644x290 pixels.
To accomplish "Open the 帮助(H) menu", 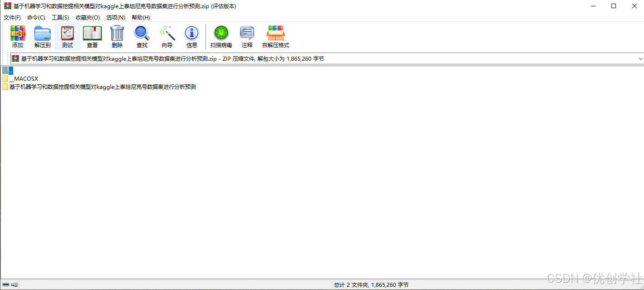I will [x=141, y=17].
